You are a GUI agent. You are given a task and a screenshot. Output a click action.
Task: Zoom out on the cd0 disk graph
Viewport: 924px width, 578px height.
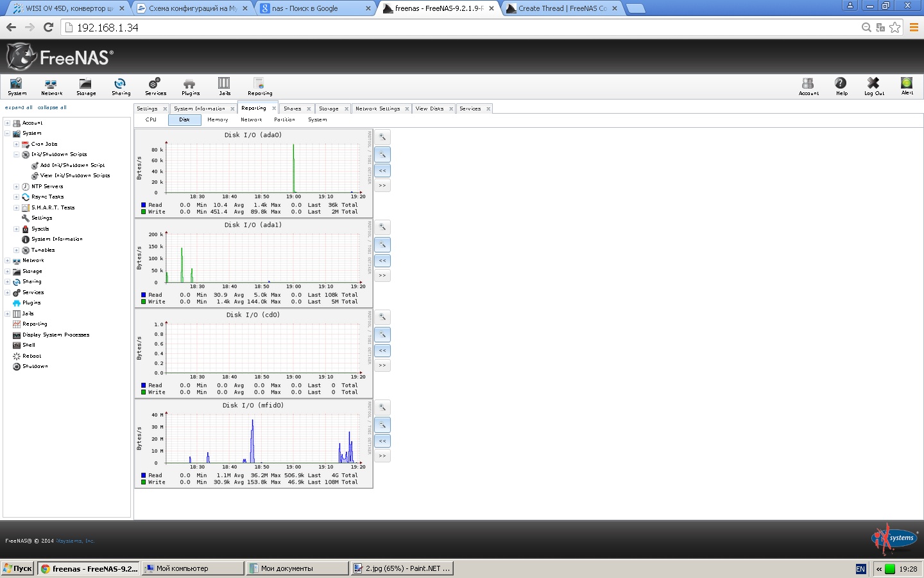click(x=382, y=334)
